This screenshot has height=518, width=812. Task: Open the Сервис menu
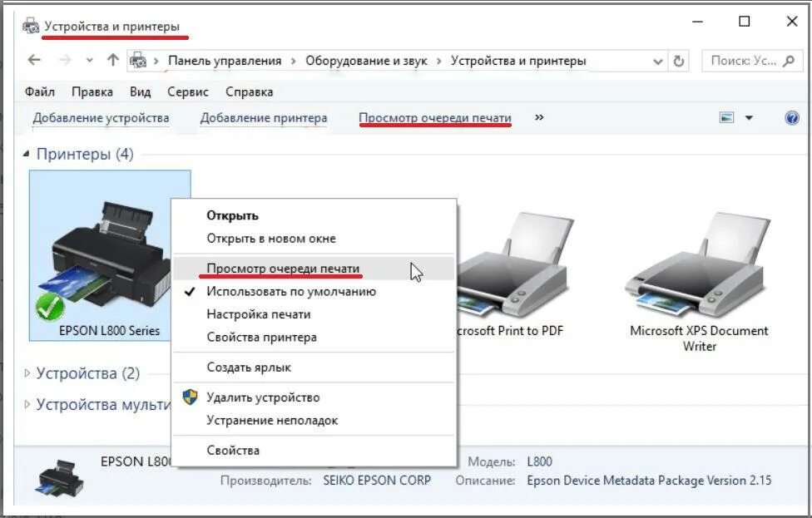(x=188, y=91)
